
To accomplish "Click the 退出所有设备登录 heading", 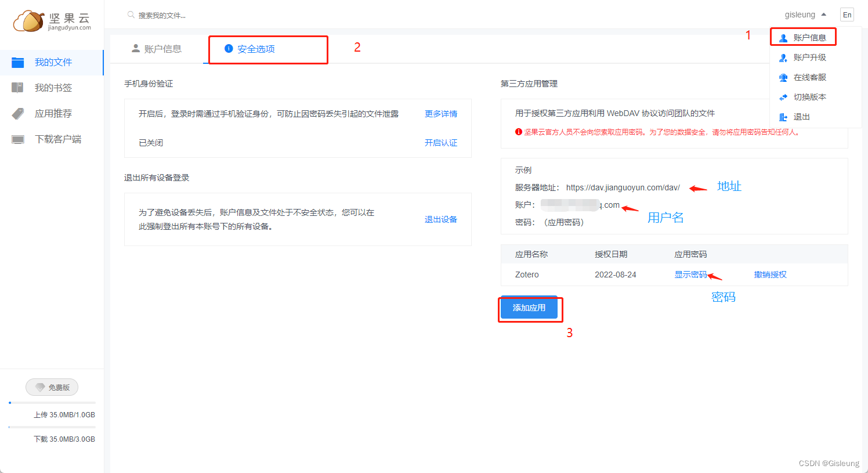I will pos(157,178).
